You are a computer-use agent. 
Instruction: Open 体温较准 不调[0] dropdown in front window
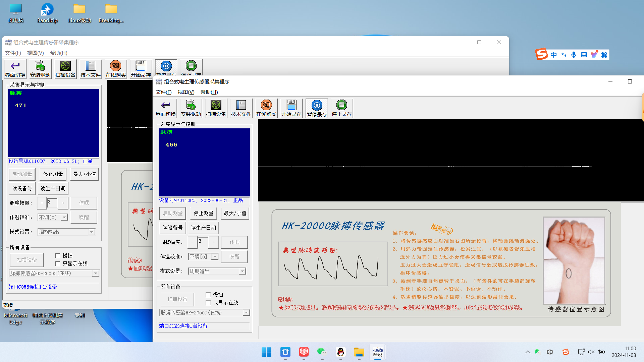coord(215,256)
